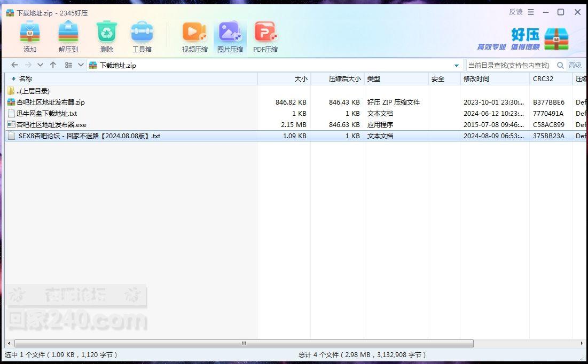Sort by 名称 column header

131,78
